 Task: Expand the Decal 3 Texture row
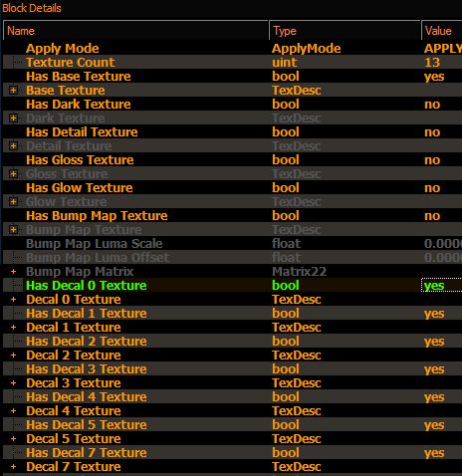tap(13, 383)
